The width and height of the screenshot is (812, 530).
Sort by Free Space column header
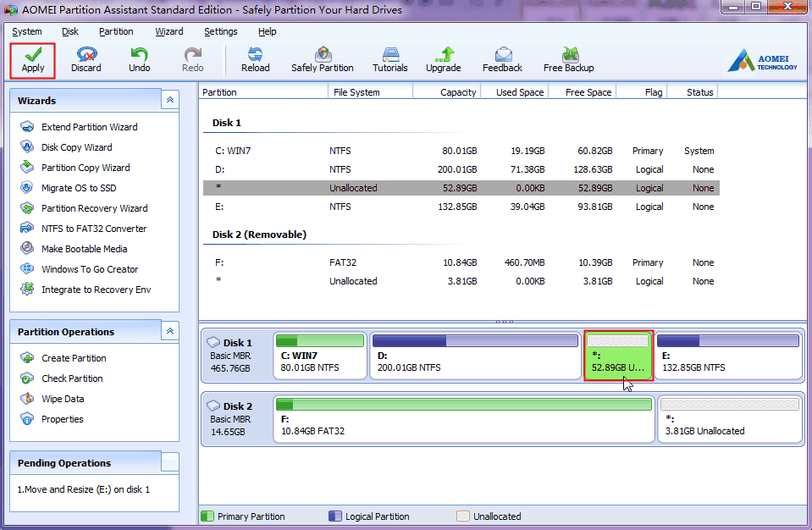pyautogui.click(x=583, y=92)
